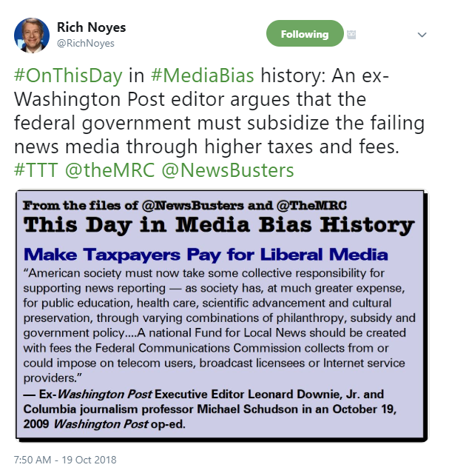
Task: Click the quoted 'American society must' paragraph
Action: click(x=219, y=326)
